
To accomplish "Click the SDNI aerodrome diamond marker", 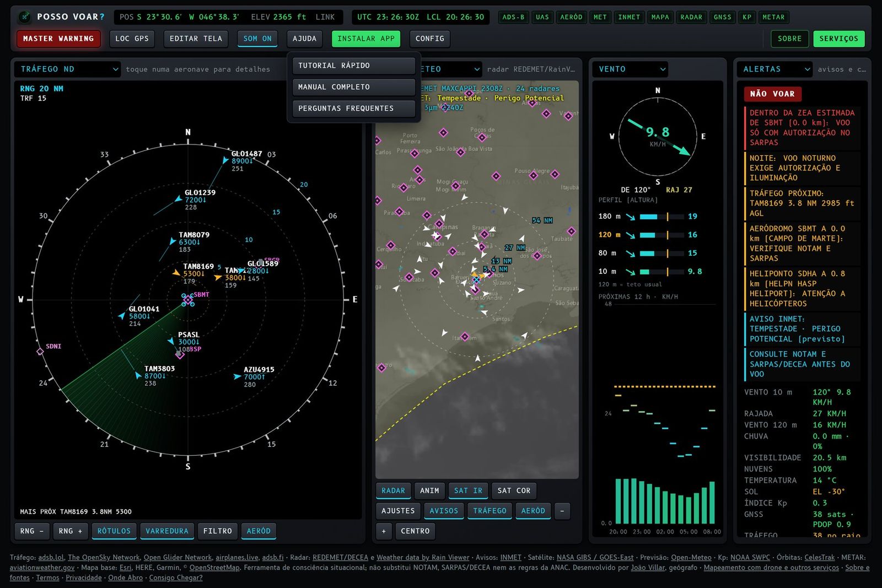I will pos(40,351).
